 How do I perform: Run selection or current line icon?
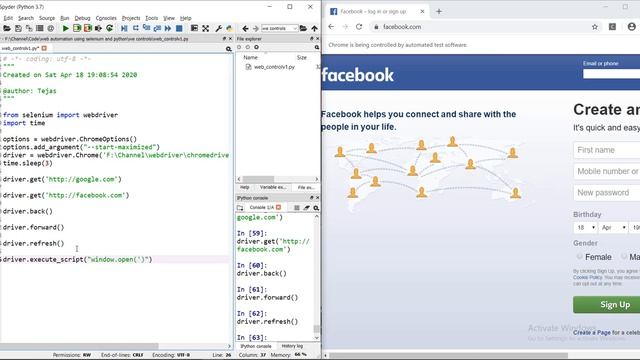(98, 29)
